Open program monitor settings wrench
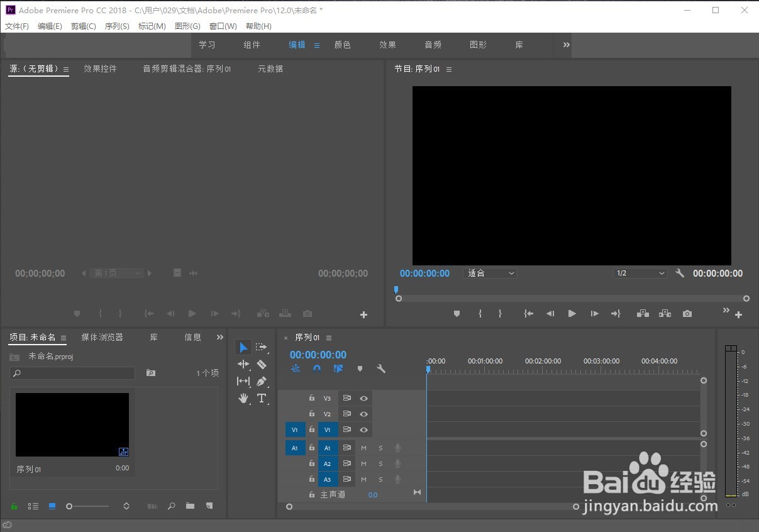 pos(680,274)
